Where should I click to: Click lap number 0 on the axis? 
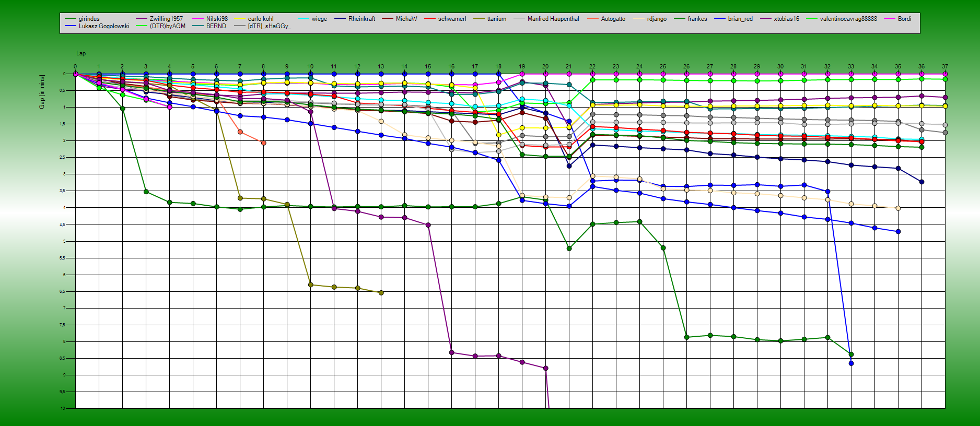[x=75, y=66]
